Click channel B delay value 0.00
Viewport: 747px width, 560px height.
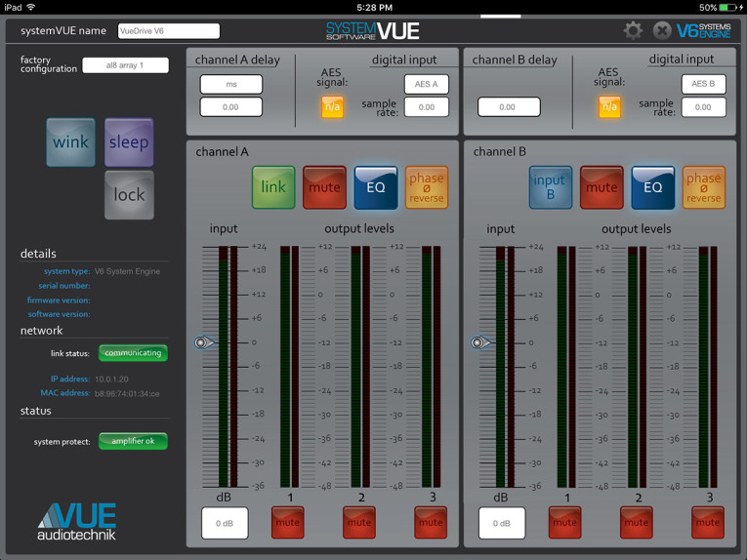(x=509, y=107)
